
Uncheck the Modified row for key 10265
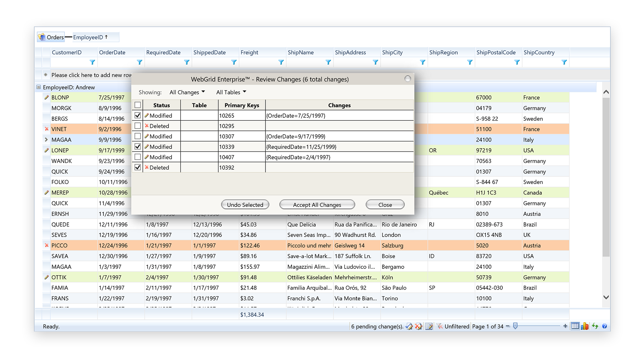pyautogui.click(x=138, y=116)
